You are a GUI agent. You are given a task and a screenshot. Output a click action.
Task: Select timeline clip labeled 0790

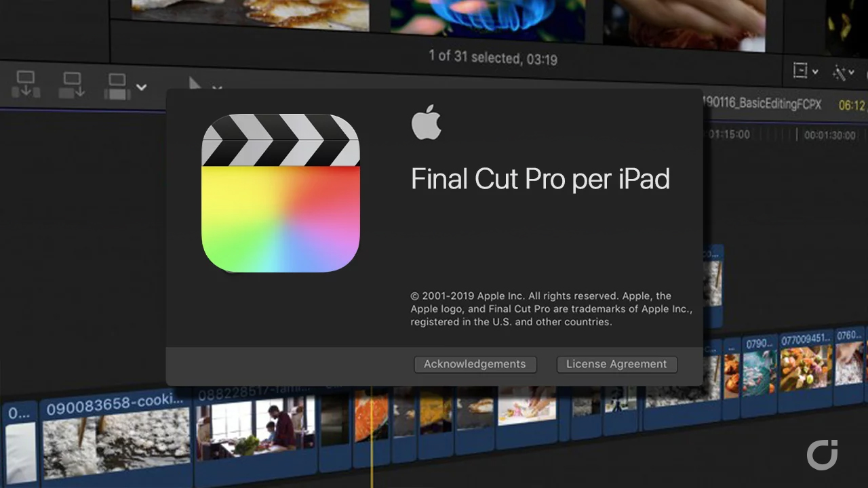click(759, 374)
